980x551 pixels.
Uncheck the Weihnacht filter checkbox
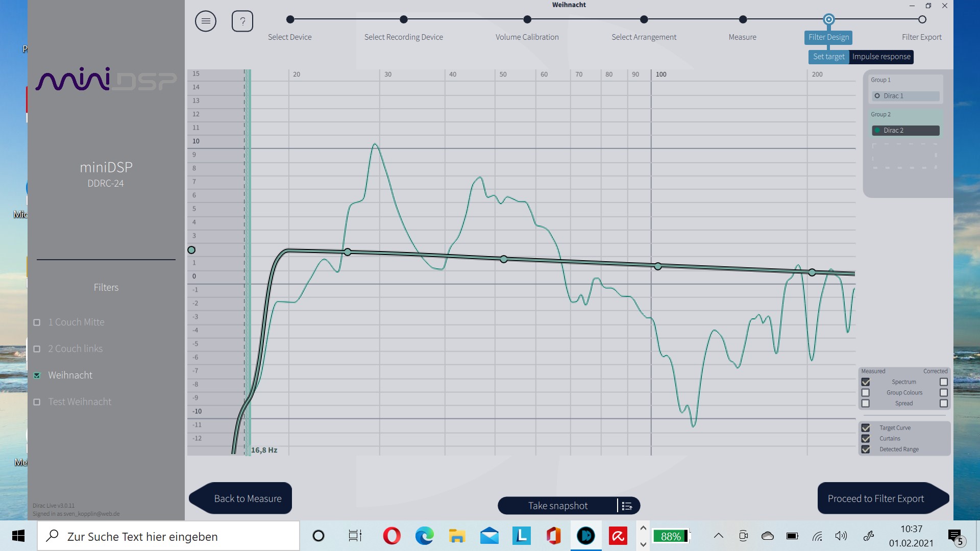point(37,375)
